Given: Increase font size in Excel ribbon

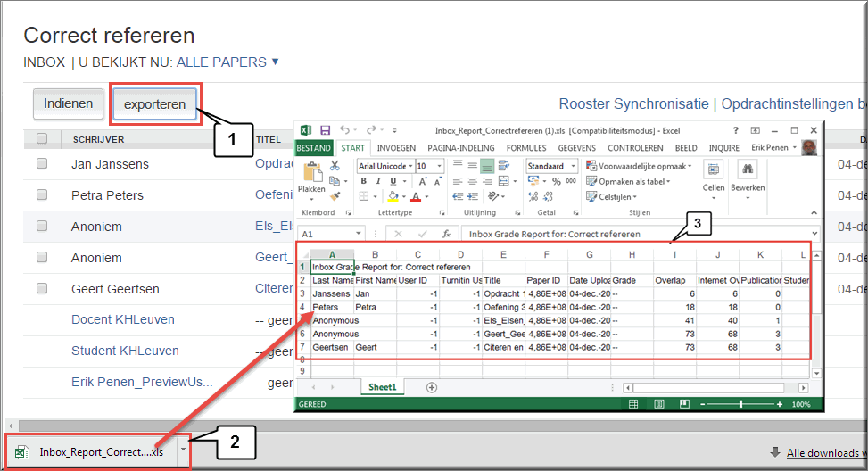Looking at the screenshot, I should (x=422, y=181).
